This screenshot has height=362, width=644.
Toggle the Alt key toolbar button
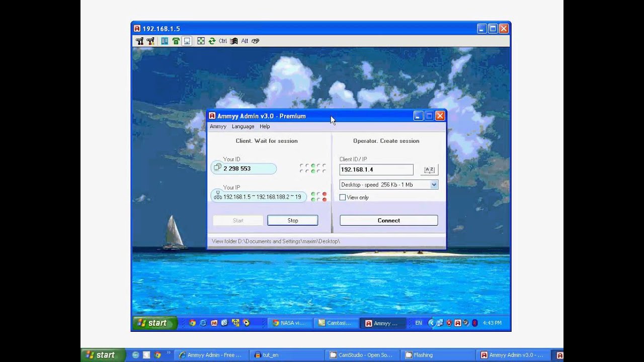tap(245, 41)
